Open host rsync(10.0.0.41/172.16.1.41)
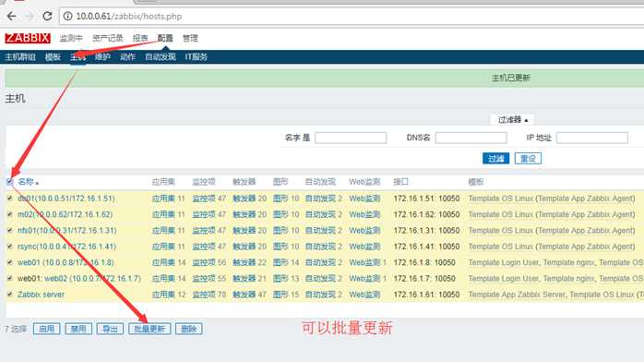The height and width of the screenshot is (362, 644). tap(67, 247)
